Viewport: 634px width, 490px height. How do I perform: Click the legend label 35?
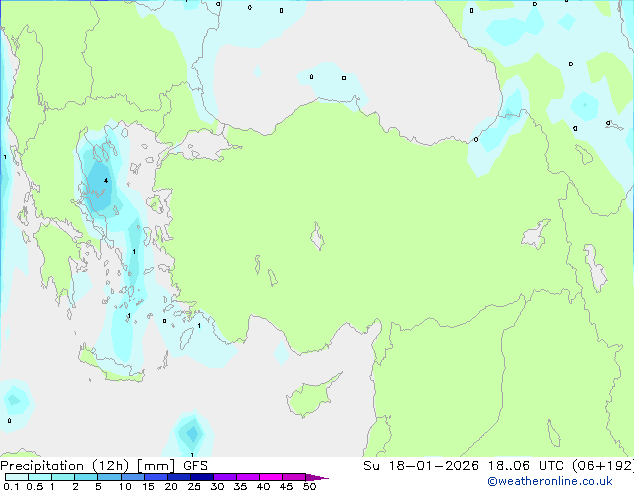click(240, 486)
